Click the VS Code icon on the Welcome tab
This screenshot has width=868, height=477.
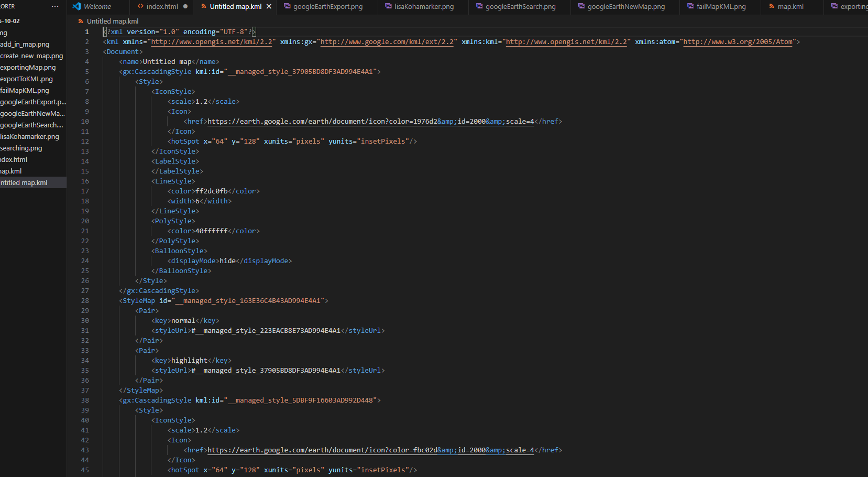[x=76, y=6]
